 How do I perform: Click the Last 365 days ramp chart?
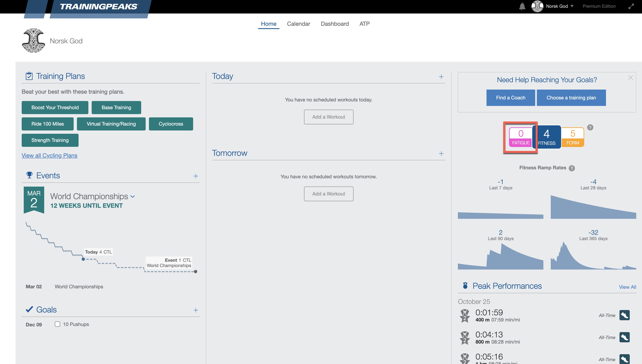[x=593, y=255]
